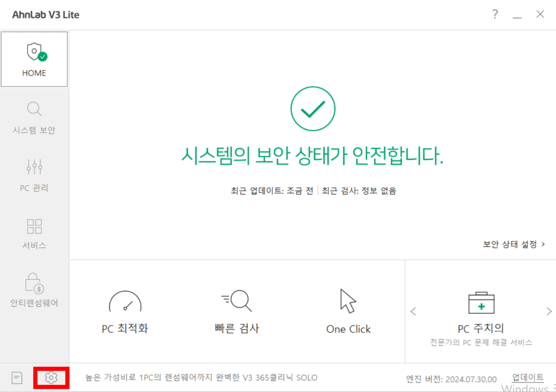Open the 안티랜섬웨어 sidebar section
Screen dimensions: 556x392
click(x=34, y=290)
